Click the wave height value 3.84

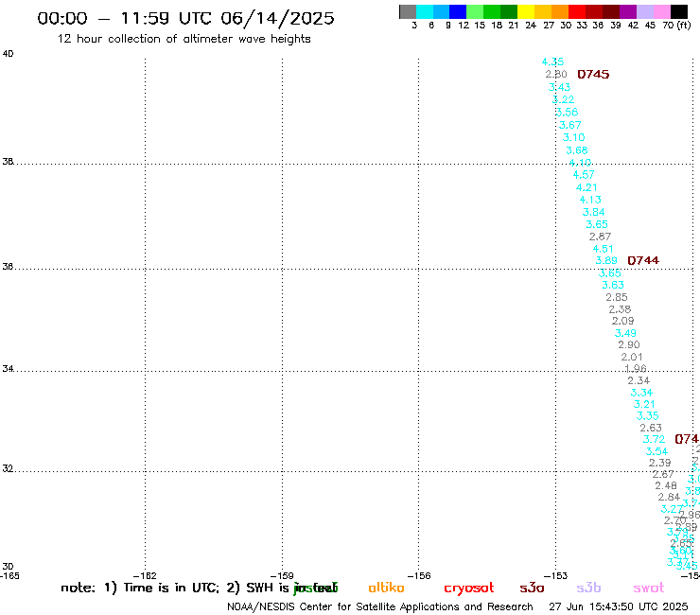pos(594,212)
